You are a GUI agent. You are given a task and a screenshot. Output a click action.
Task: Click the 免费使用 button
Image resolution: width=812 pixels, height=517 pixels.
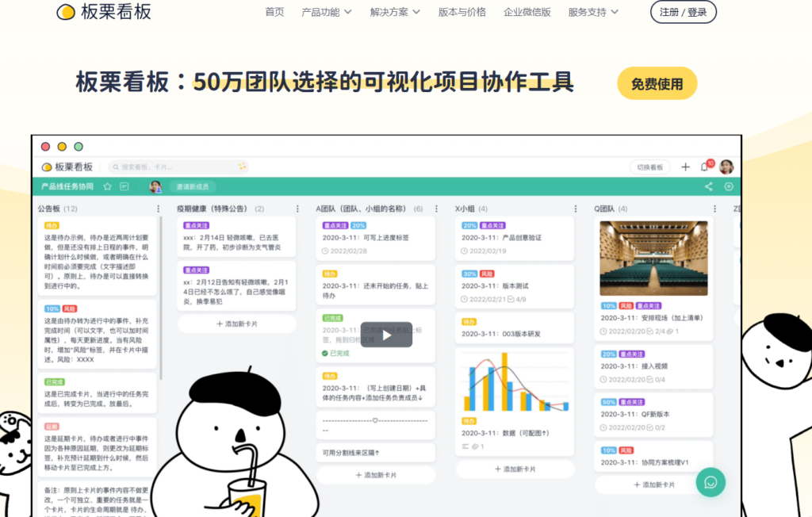point(657,82)
